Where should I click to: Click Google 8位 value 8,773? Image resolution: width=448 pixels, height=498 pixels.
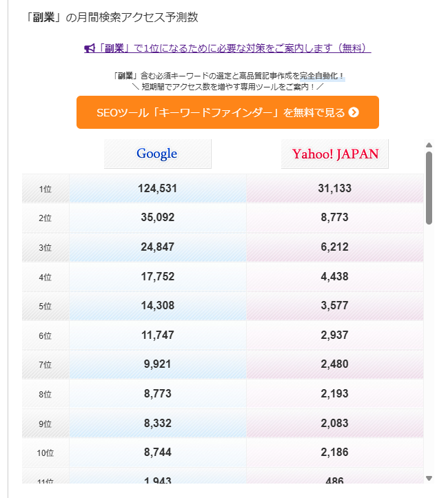click(x=158, y=394)
